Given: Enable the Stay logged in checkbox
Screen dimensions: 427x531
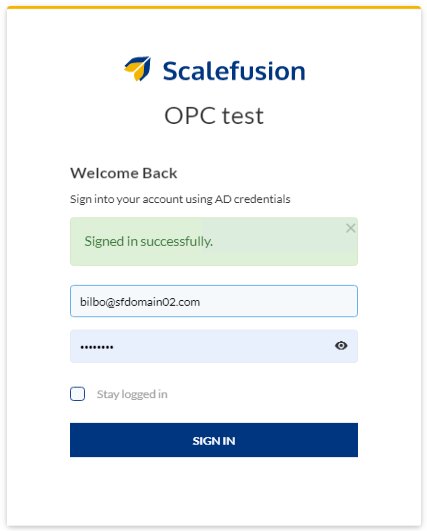Looking at the screenshot, I should 78,394.
